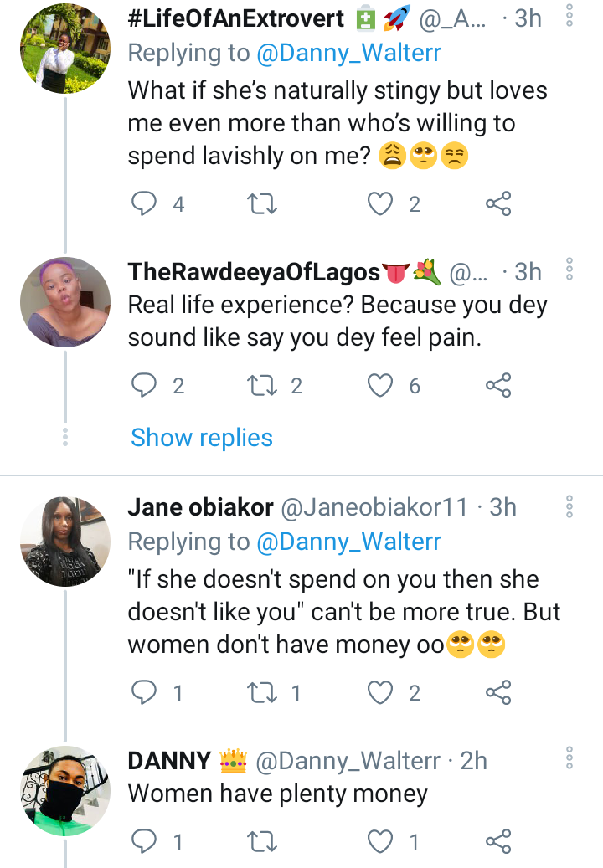Reply to TheRawdeeyaOfLagos tweet
Screen dimensions: 603x868
[144, 385]
